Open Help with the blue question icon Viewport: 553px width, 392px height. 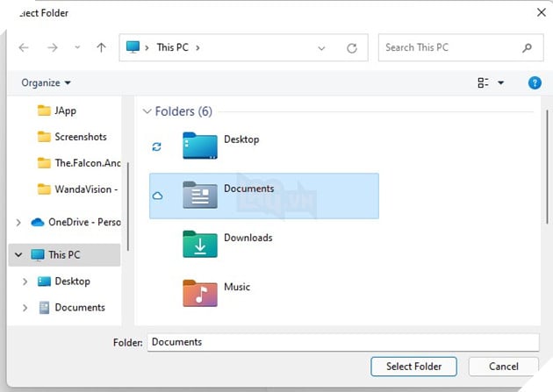coord(535,83)
